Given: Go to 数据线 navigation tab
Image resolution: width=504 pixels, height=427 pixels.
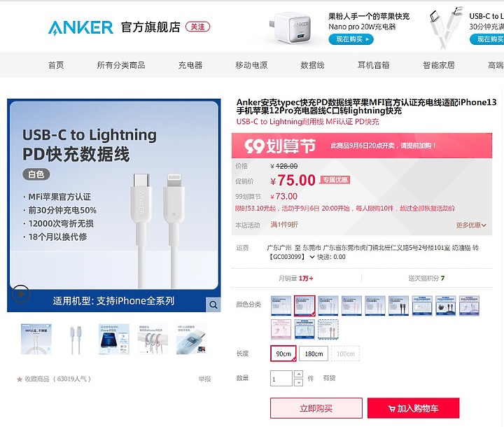Looking at the screenshot, I should click(x=312, y=65).
